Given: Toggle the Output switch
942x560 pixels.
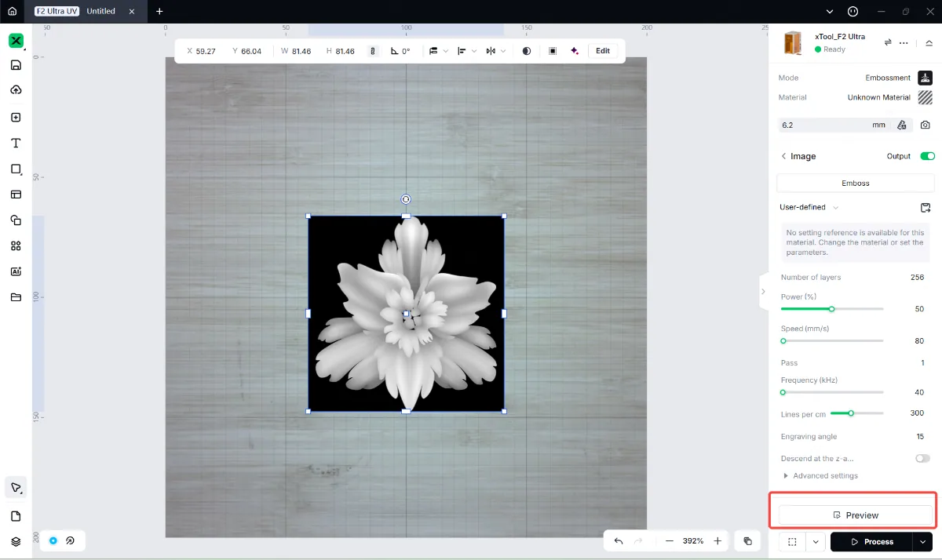Looking at the screenshot, I should (927, 156).
